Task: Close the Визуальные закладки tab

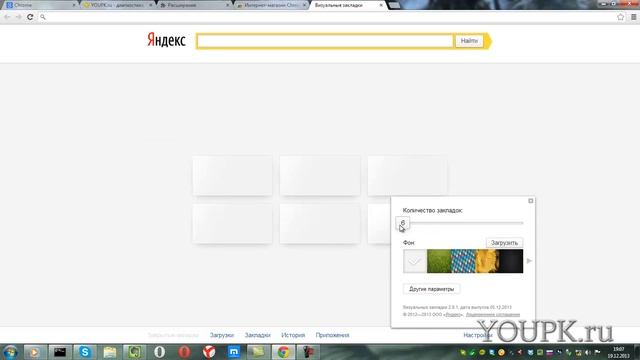Action: click(381, 5)
